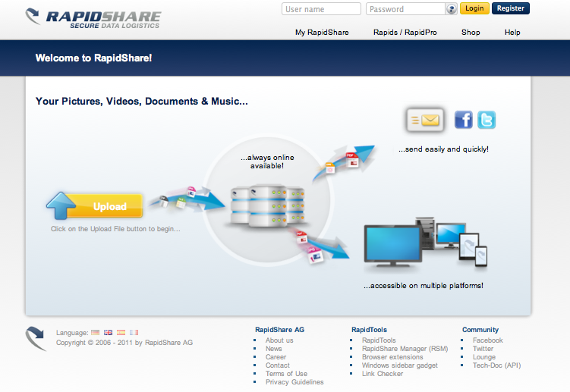Select the German flag language icon
The image size is (570, 392).
click(x=95, y=332)
